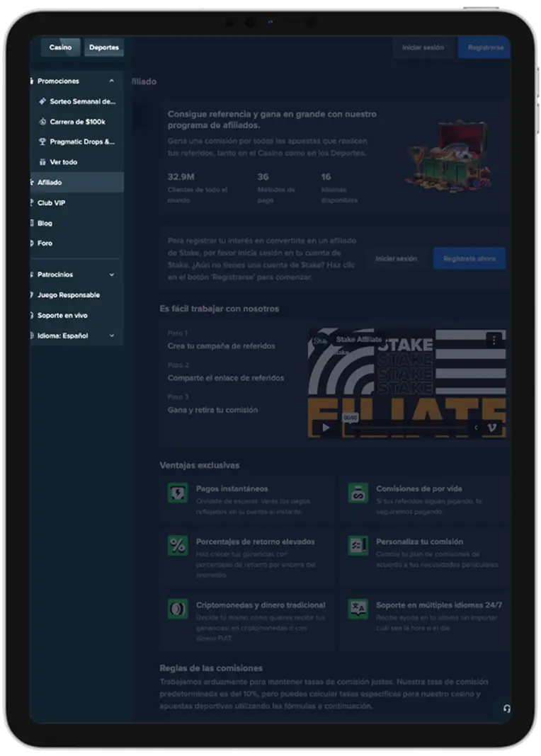Click the Soporte en múltiples idiomas icon
Image resolution: width=541 pixels, height=756 pixels.
[358, 609]
